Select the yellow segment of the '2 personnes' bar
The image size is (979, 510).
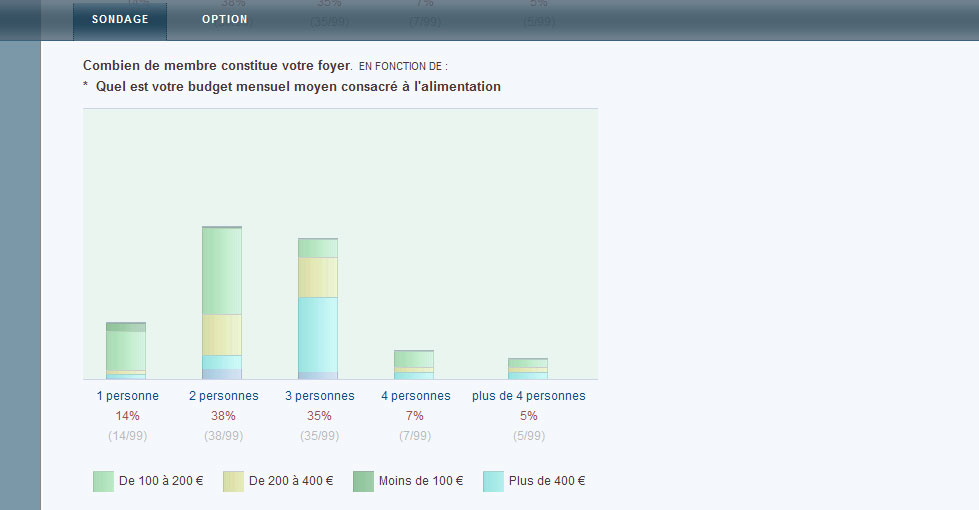coord(222,334)
